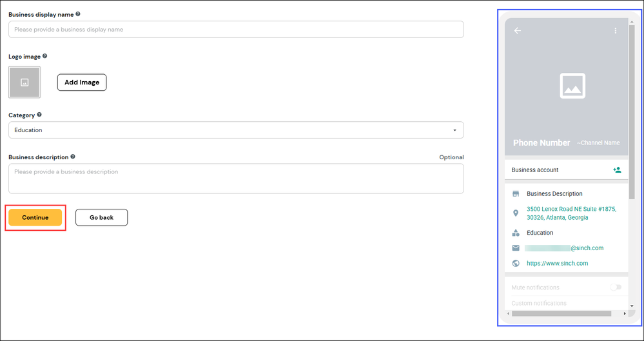Click help icon next to Business description

[x=73, y=157]
